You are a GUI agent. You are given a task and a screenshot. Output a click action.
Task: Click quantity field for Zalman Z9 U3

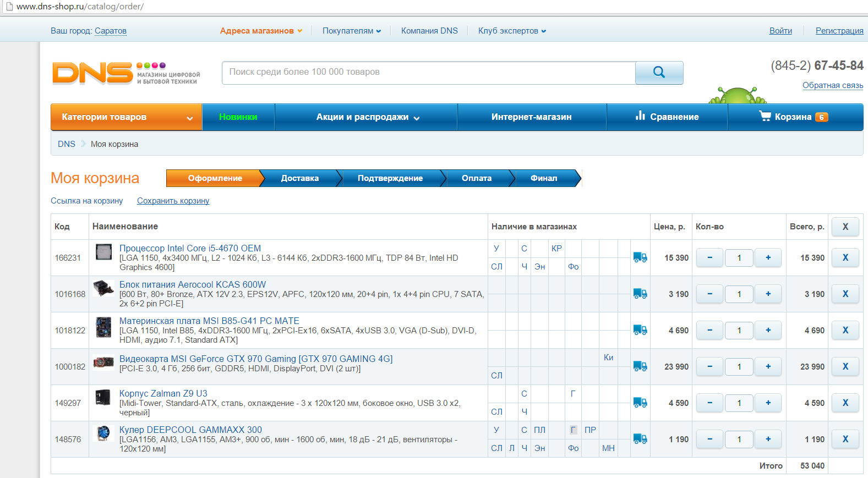739,403
